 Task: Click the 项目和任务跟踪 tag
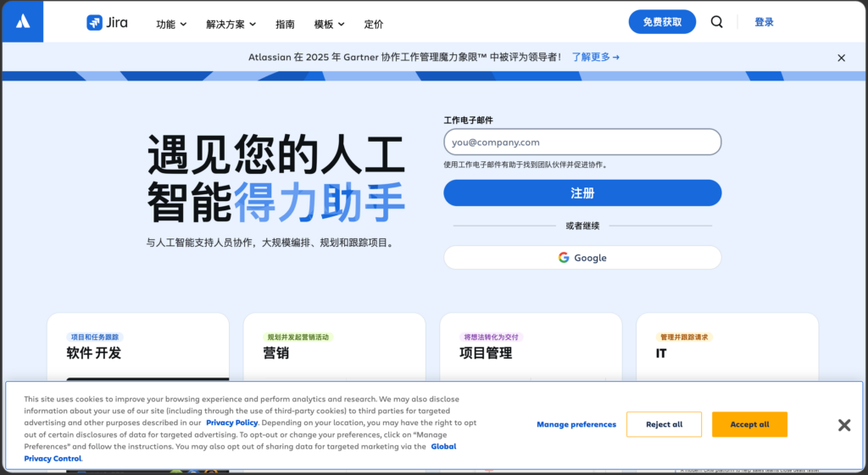point(95,337)
